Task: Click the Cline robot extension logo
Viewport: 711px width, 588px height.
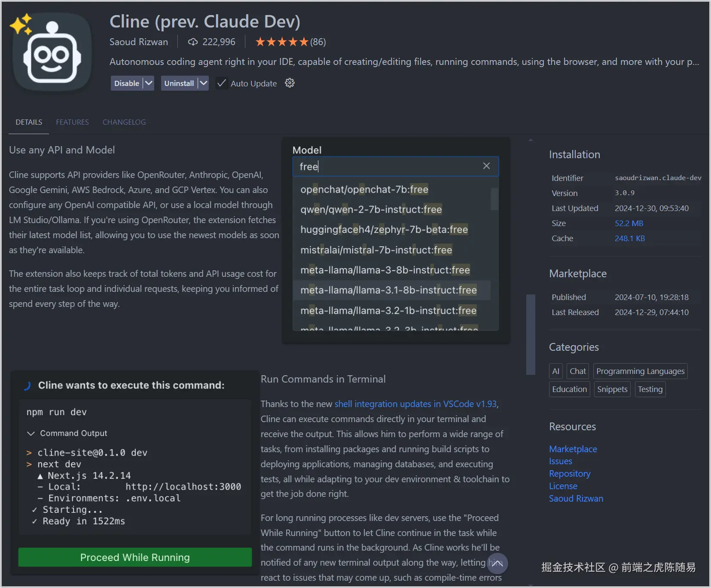Action: pyautogui.click(x=52, y=52)
